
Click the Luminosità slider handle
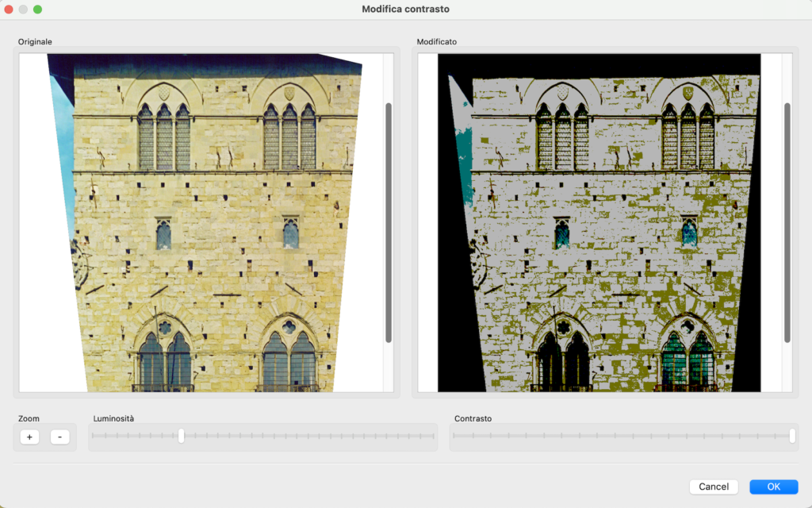click(x=182, y=436)
